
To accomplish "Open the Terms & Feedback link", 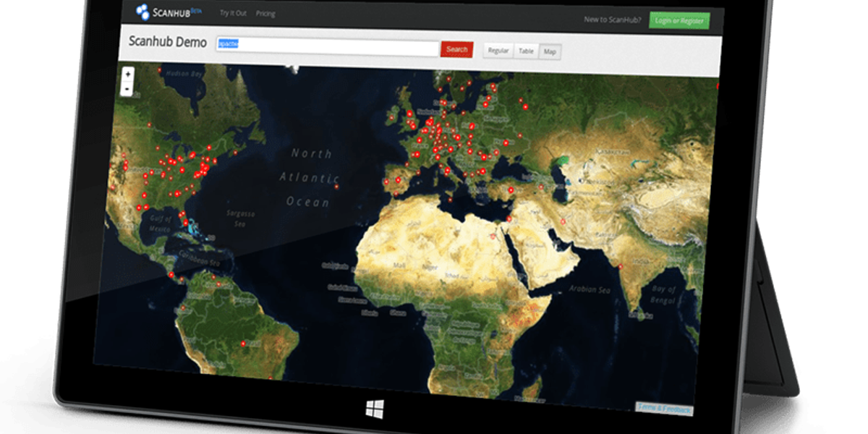I will coord(664,408).
